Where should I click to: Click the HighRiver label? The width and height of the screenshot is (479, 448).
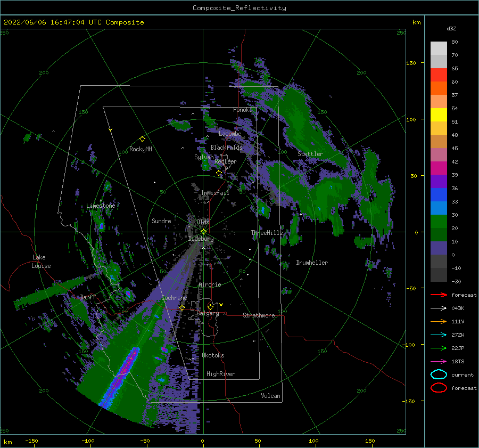pyautogui.click(x=221, y=374)
